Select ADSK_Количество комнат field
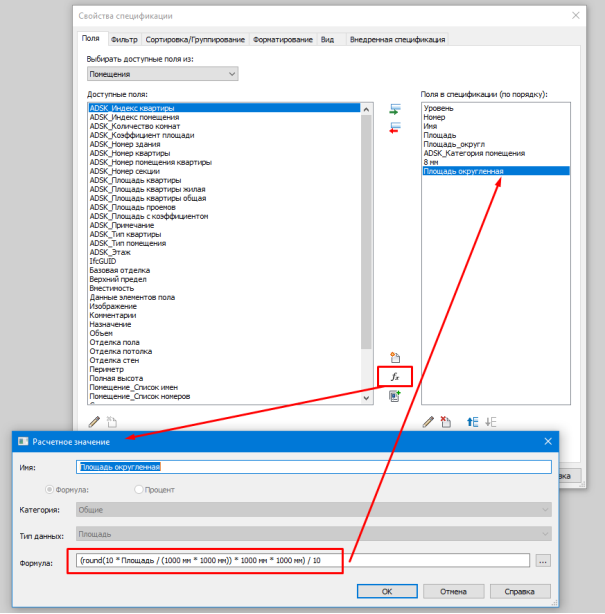This screenshot has height=614, width=605. click(x=224, y=126)
